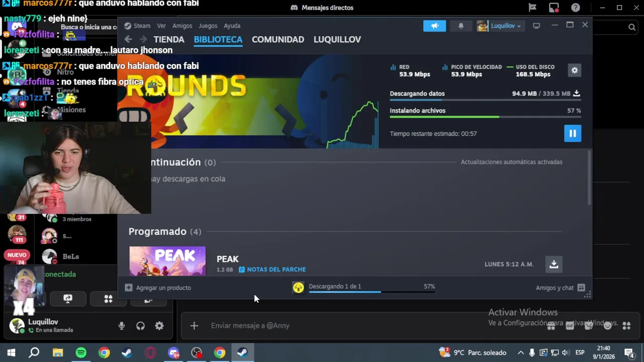The height and width of the screenshot is (362, 644).
Task: Toggle Discord headphones deafen
Action: (140, 326)
